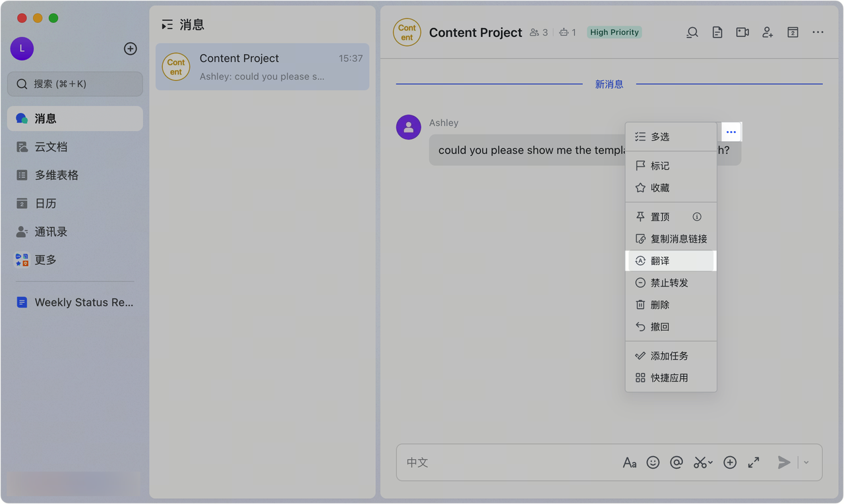Click 置顶 pin option in menu
Image resolution: width=844 pixels, height=504 pixels.
(x=660, y=217)
